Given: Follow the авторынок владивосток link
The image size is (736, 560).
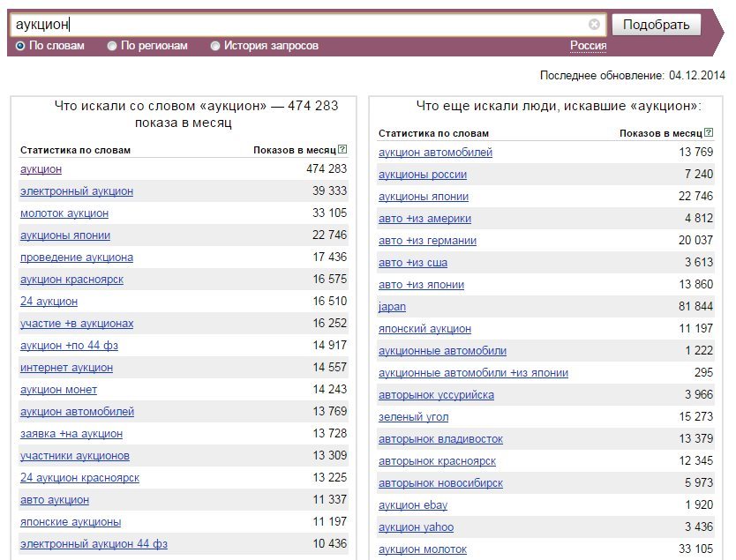Looking at the screenshot, I should pos(440,439).
